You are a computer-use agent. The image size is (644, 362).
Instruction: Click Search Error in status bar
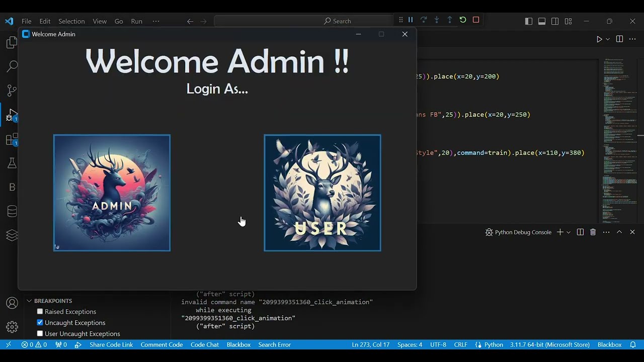point(274,345)
